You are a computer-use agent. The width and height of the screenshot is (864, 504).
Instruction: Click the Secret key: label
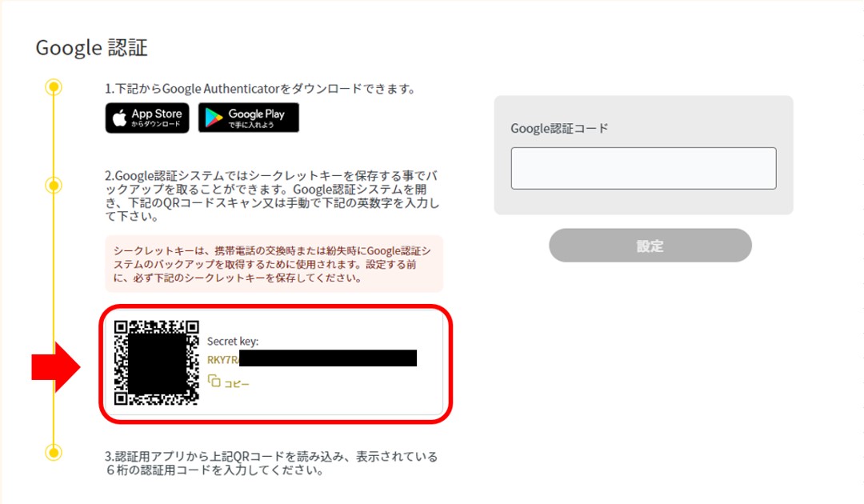click(x=233, y=341)
